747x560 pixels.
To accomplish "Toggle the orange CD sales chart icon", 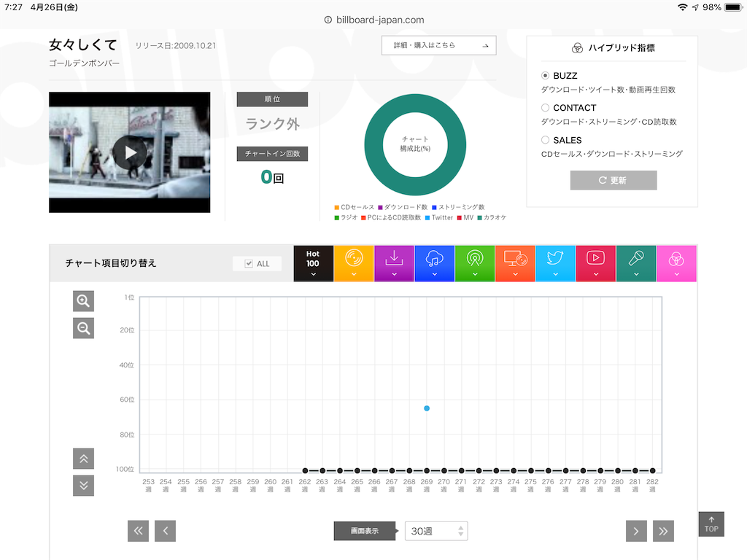I will [354, 263].
